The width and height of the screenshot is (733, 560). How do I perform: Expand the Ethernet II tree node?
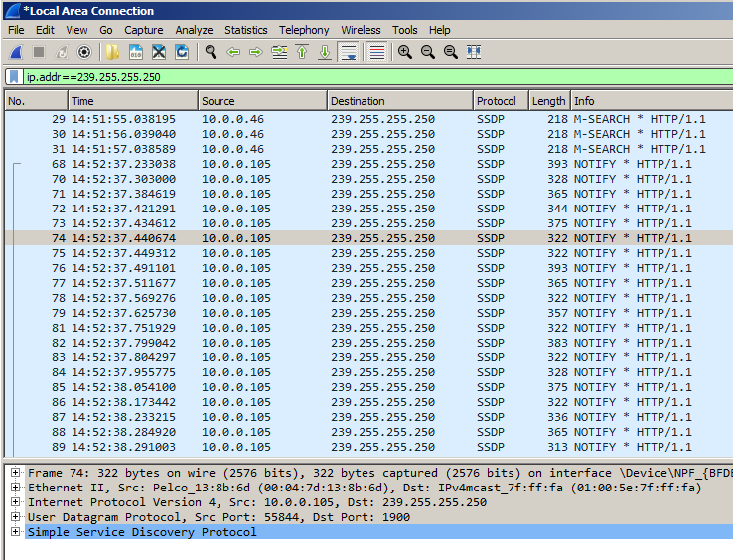[15, 488]
